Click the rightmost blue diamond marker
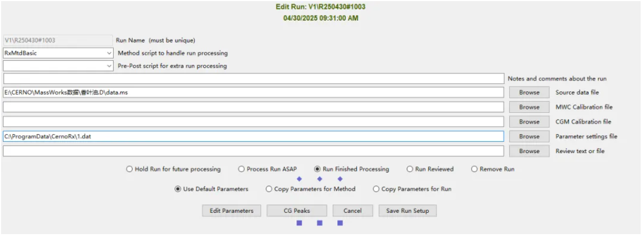The height and width of the screenshot is (238, 644). (x=340, y=179)
